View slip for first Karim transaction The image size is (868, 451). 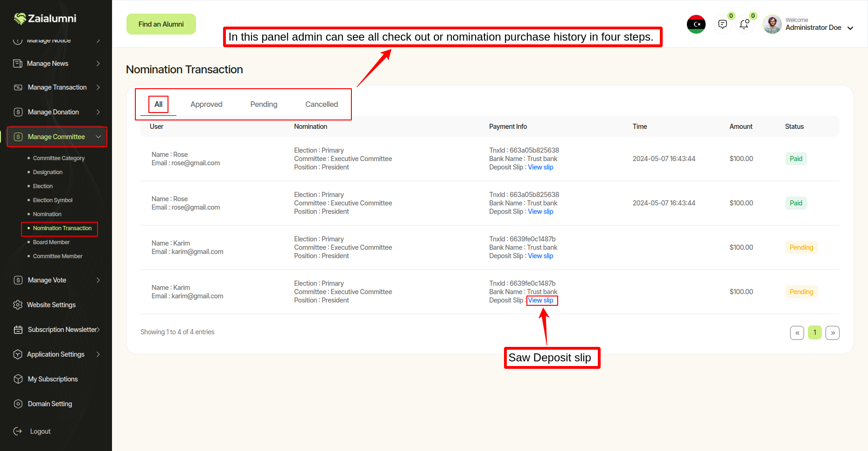[540, 256]
